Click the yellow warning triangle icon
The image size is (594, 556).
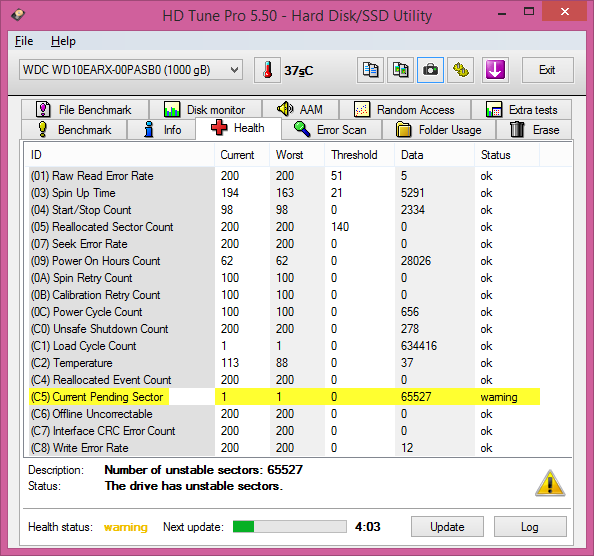pos(550,483)
